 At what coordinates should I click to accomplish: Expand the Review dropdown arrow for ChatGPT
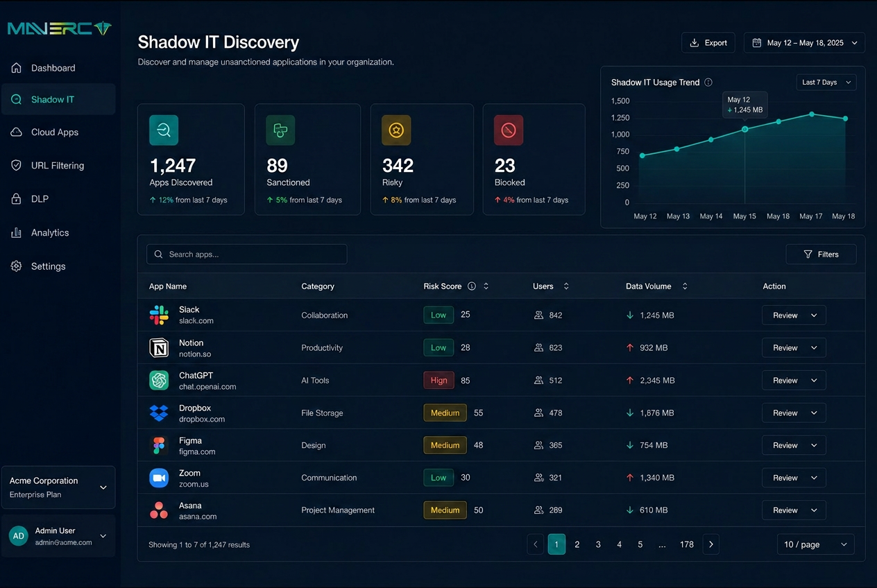814,380
